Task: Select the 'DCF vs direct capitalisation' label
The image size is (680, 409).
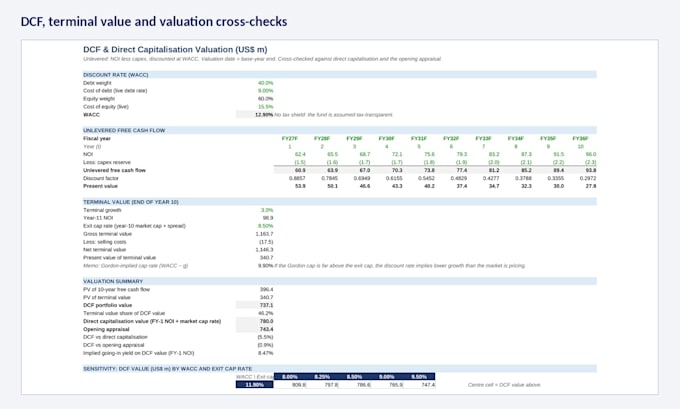Action: click(115, 337)
